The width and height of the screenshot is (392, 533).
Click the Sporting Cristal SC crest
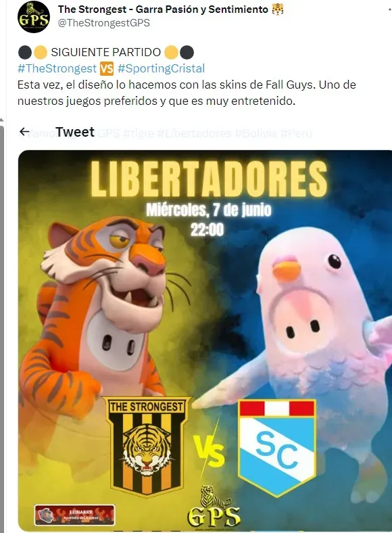click(x=277, y=447)
